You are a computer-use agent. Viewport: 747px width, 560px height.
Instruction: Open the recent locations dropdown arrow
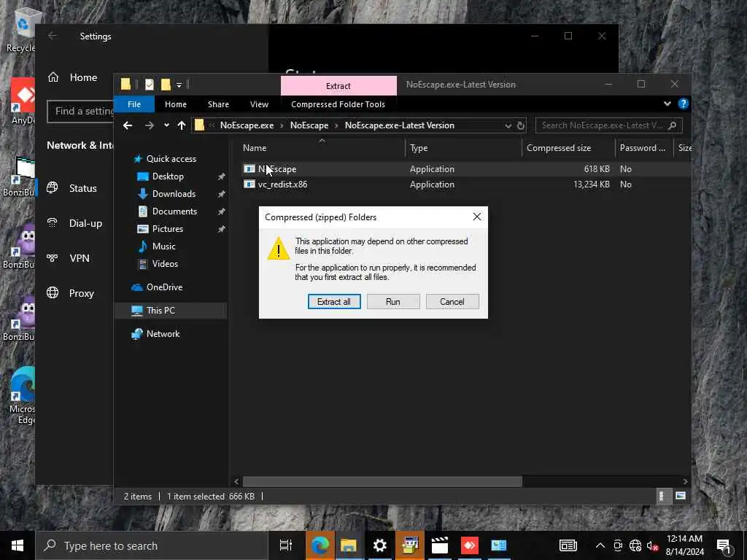tap(166, 125)
